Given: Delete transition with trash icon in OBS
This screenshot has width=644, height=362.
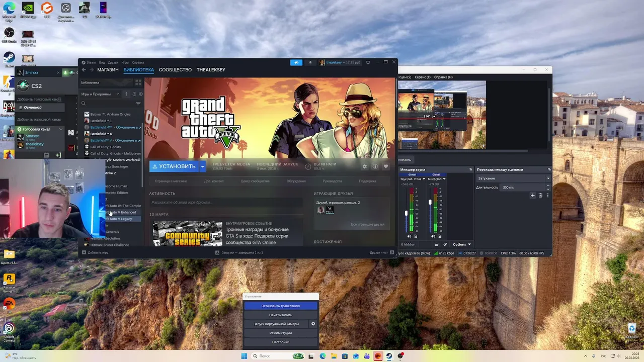Looking at the screenshot, I should tap(540, 195).
